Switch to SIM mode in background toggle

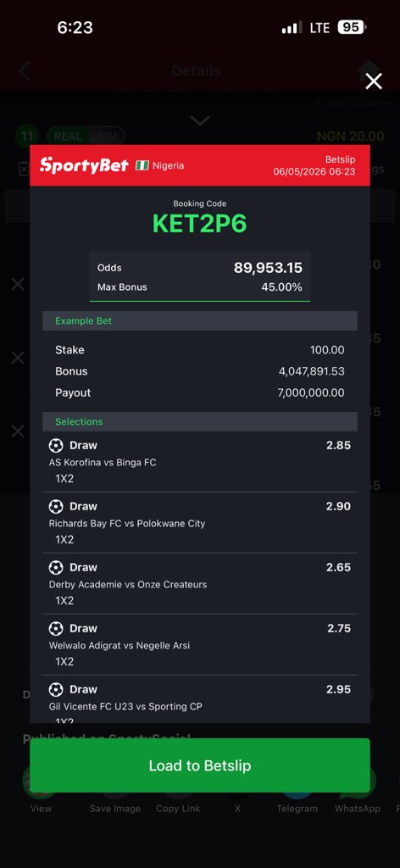click(108, 136)
